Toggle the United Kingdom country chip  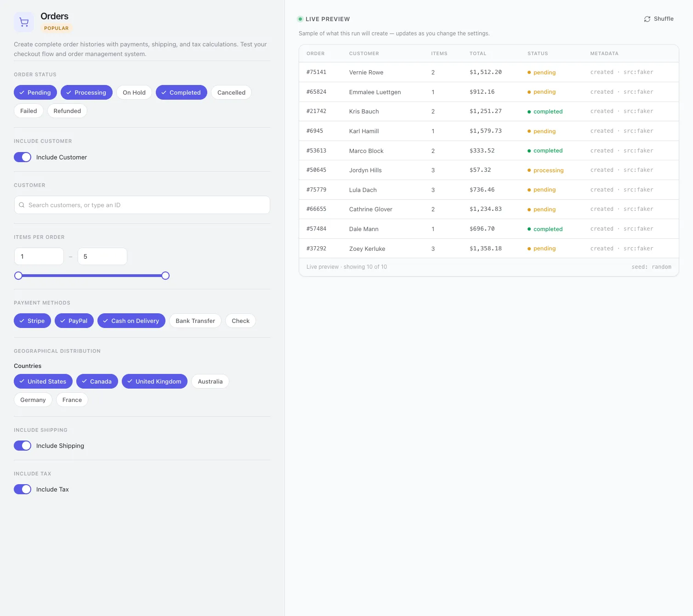pos(154,381)
